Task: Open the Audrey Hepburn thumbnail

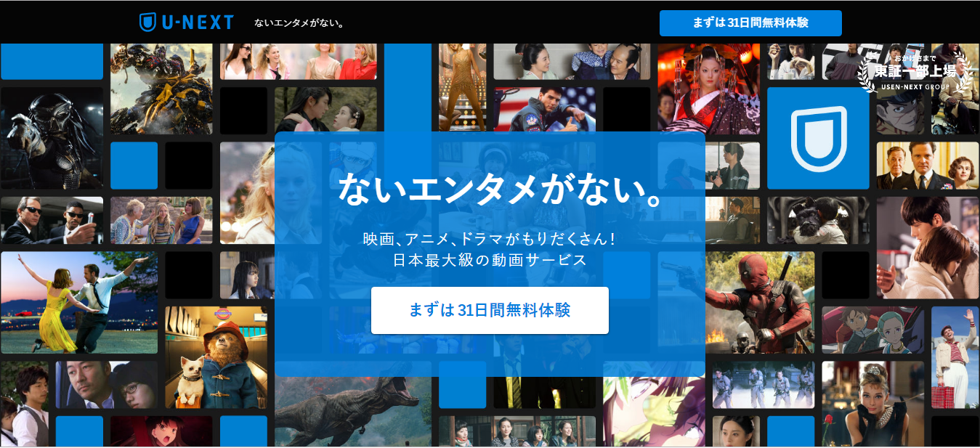Action: pyautogui.click(x=872, y=405)
